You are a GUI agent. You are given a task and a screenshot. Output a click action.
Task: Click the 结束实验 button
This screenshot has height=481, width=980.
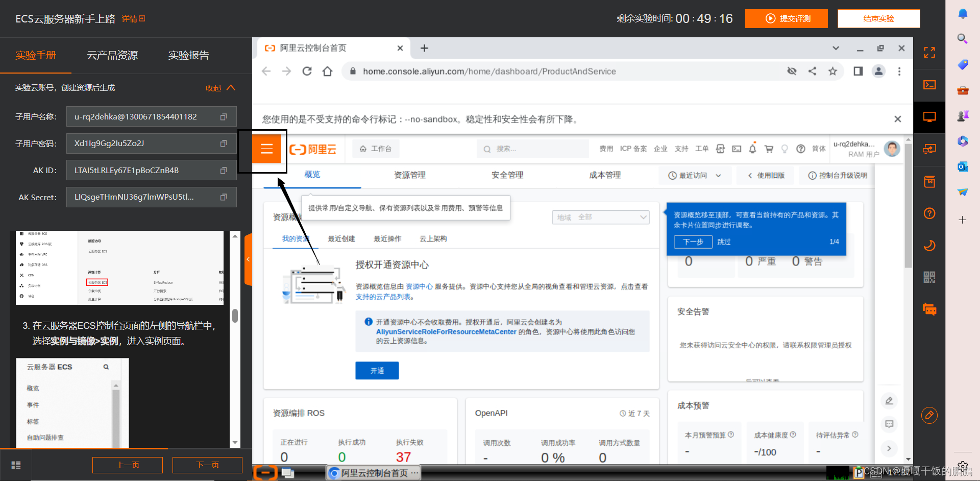(x=878, y=19)
